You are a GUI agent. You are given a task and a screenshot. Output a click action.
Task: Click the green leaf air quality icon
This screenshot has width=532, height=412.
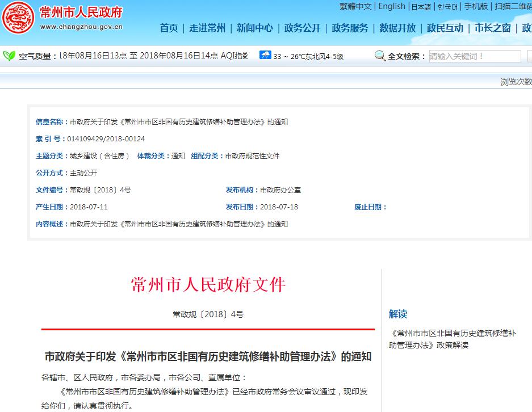[x=9, y=56]
